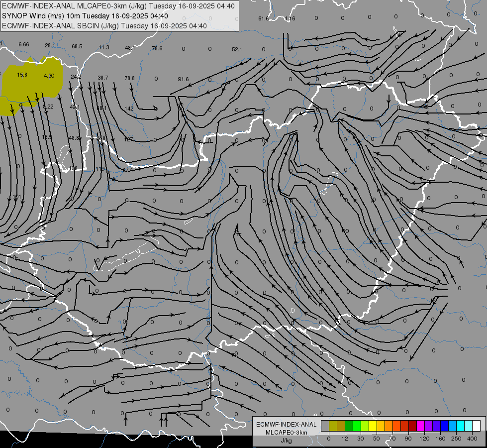Click the cyan legend swatch after 250
The height and width of the screenshot is (448, 487).
point(461,426)
